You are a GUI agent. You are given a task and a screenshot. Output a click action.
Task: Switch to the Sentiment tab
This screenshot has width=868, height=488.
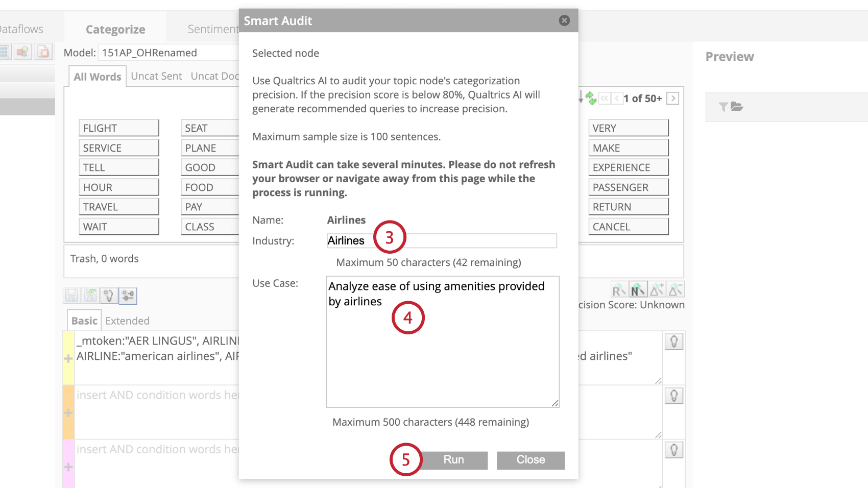tap(213, 29)
